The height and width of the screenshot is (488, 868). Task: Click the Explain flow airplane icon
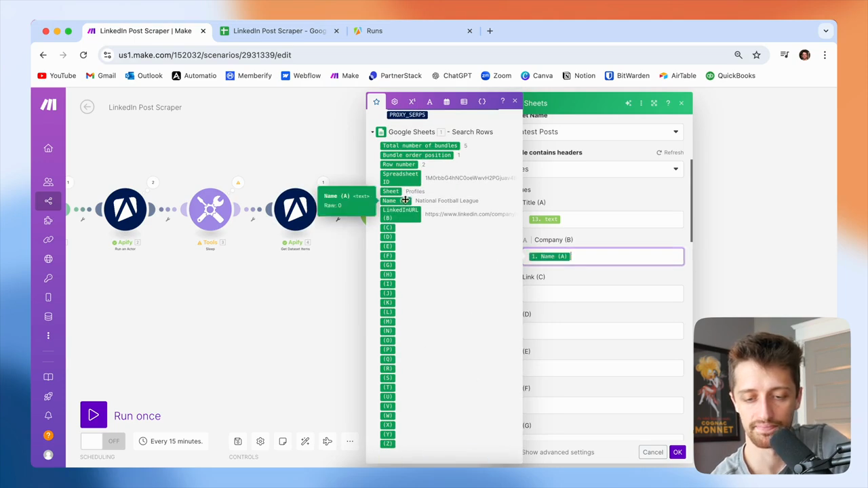[x=328, y=441]
